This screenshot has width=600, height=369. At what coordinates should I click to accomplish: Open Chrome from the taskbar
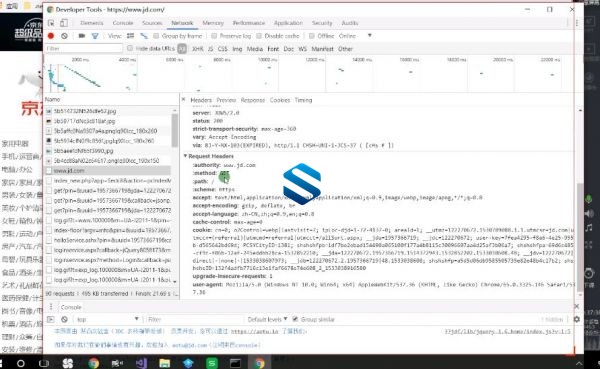pos(94,363)
